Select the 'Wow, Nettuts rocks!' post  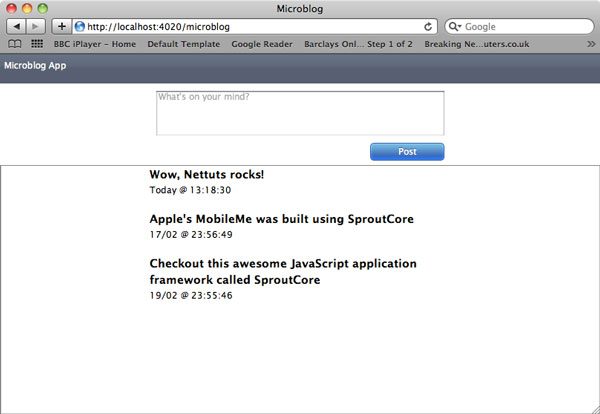click(x=207, y=174)
